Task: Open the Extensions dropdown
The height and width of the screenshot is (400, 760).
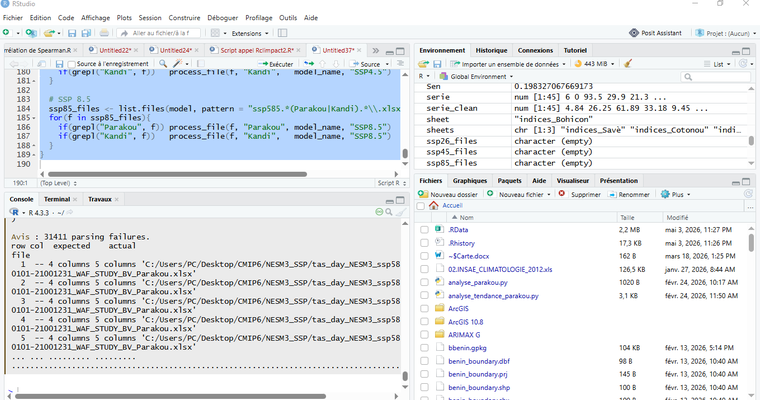Action: click(x=250, y=33)
